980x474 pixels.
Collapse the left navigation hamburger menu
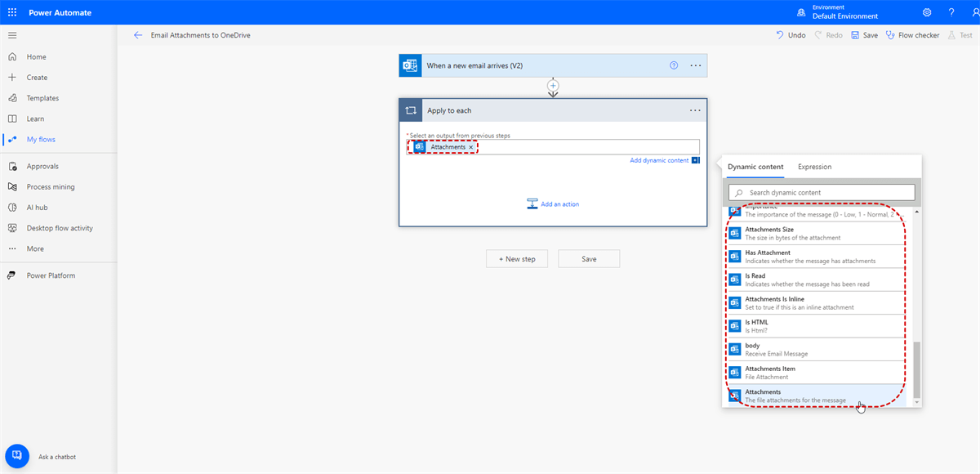coord(12,35)
